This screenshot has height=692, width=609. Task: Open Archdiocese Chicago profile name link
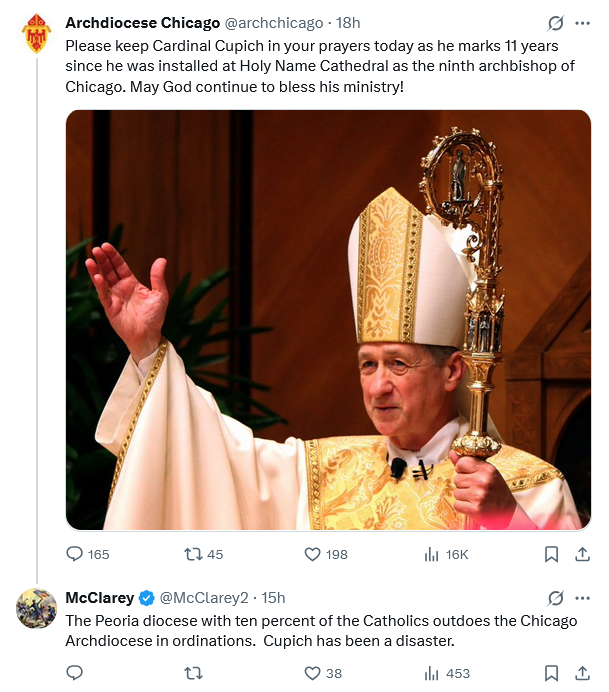pos(142,22)
